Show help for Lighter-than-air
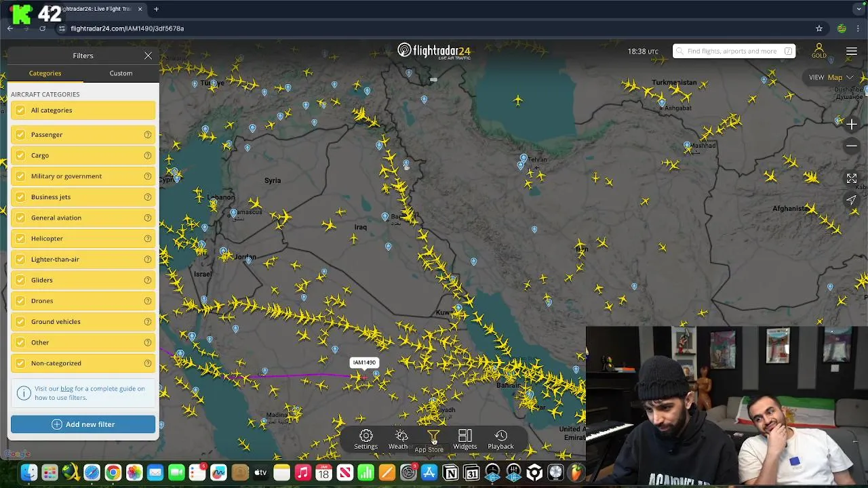Viewport: 868px width, 488px height. tap(147, 260)
